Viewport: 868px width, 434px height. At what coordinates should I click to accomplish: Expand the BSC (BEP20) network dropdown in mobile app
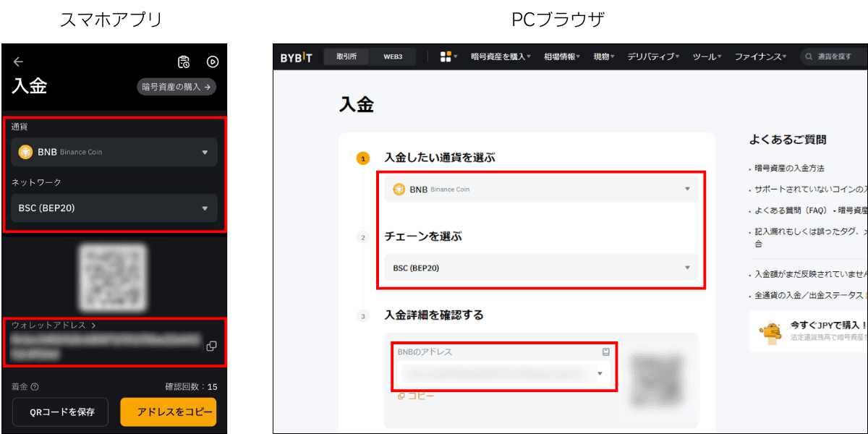tap(114, 208)
